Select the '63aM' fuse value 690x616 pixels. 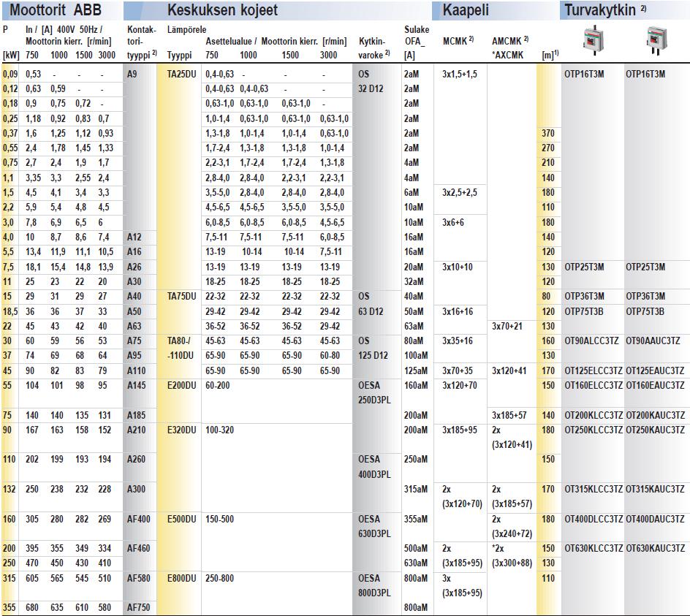click(414, 327)
